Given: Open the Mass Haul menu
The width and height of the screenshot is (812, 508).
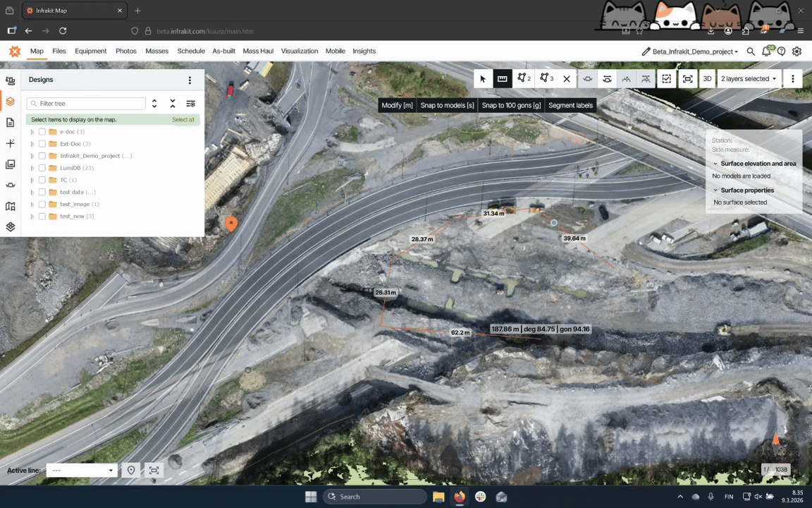Looking at the screenshot, I should [x=258, y=52].
